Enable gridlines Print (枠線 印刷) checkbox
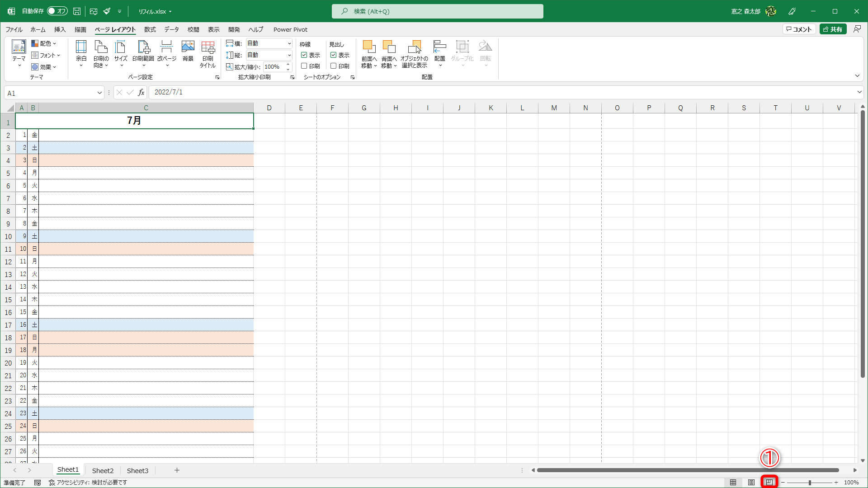Image resolution: width=868 pixels, height=488 pixels. (304, 66)
